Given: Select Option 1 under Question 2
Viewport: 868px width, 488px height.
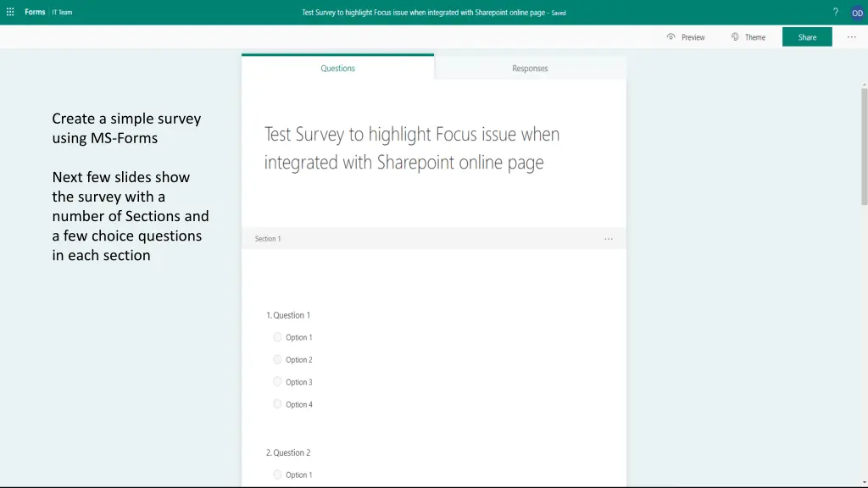Looking at the screenshot, I should tap(277, 474).
